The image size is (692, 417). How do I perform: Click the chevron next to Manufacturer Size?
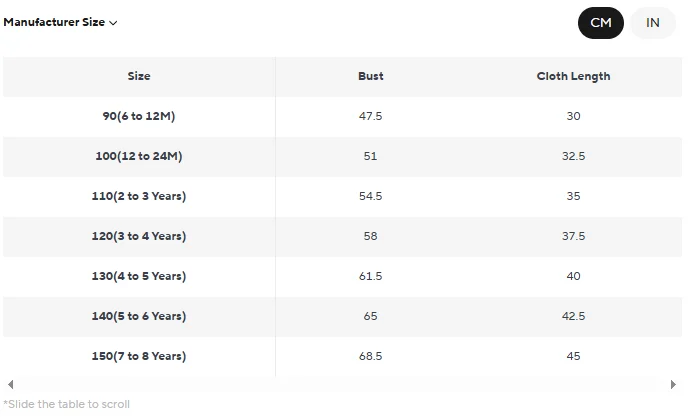[113, 23]
